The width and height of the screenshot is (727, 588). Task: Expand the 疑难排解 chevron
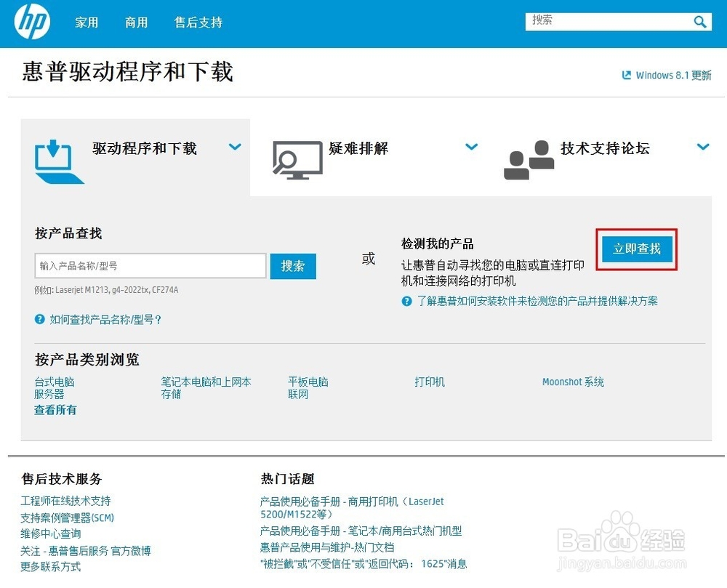[x=472, y=147]
